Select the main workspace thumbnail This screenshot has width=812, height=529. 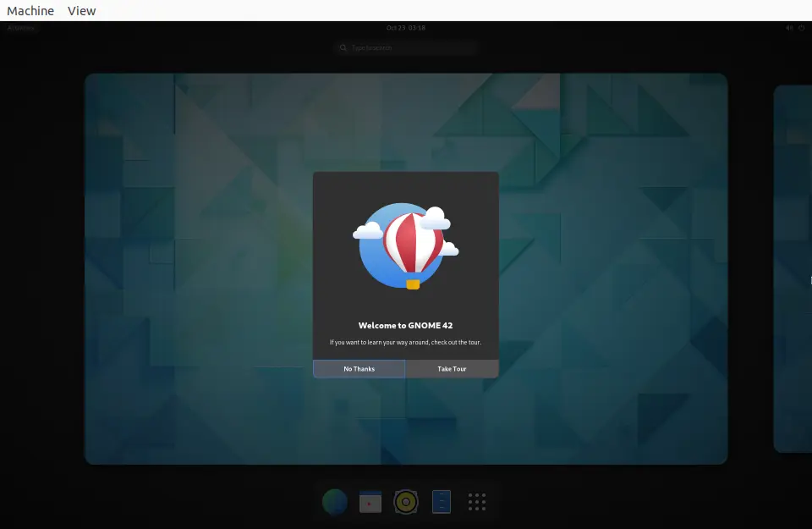[x=406, y=268]
